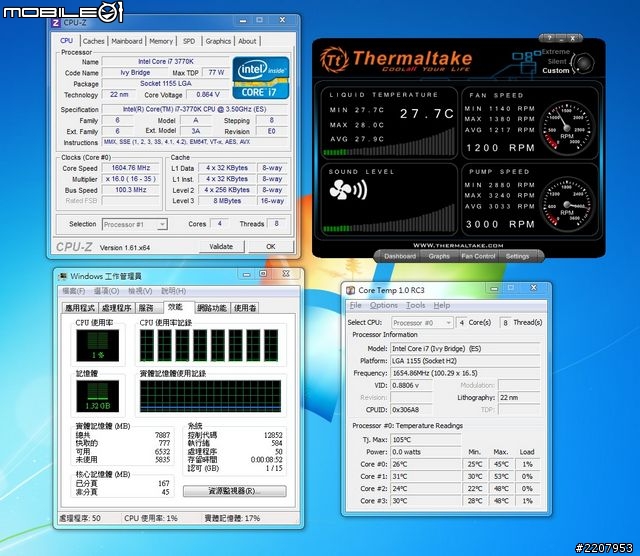Switch to the 應用程式 tab in Task Manager

tap(80, 308)
